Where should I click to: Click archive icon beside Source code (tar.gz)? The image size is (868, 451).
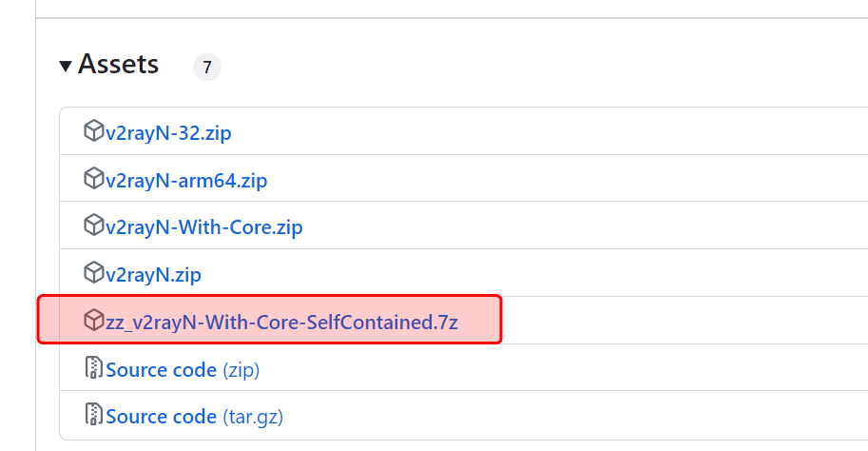click(x=93, y=416)
